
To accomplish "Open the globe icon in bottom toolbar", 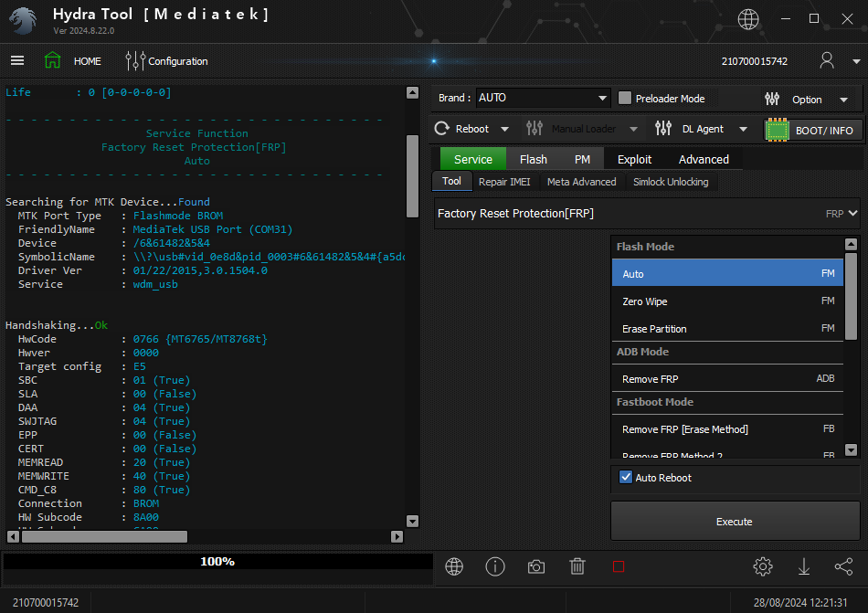I will (x=454, y=566).
